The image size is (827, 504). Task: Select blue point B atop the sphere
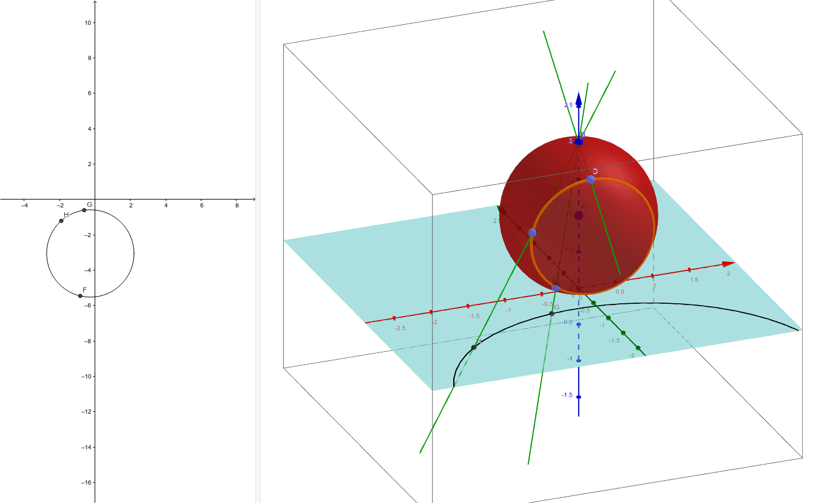click(x=579, y=141)
